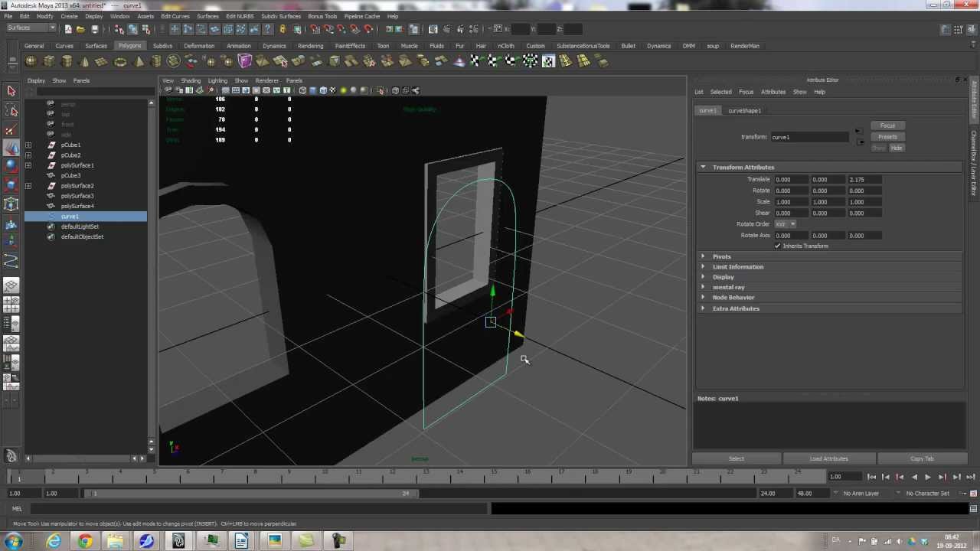Activate the Scale tool in toolbox

point(11,185)
